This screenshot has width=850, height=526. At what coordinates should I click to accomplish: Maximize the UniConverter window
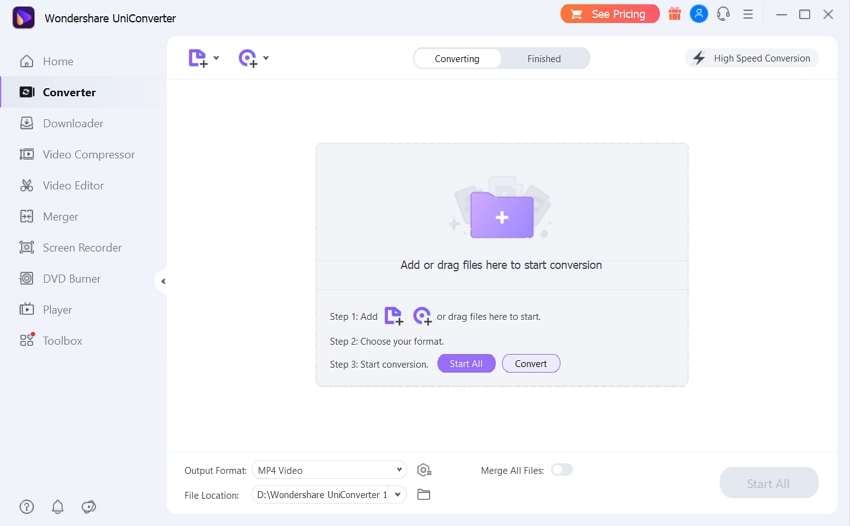[x=804, y=15]
